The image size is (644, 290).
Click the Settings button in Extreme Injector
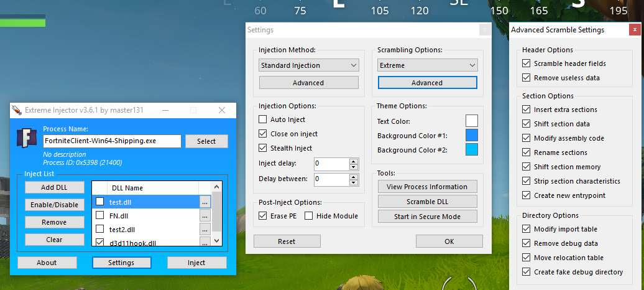122,263
